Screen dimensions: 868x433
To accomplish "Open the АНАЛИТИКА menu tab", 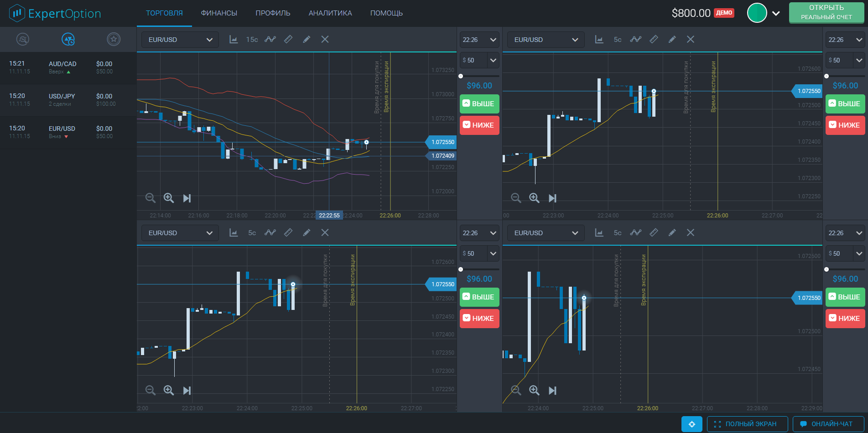I will [330, 13].
